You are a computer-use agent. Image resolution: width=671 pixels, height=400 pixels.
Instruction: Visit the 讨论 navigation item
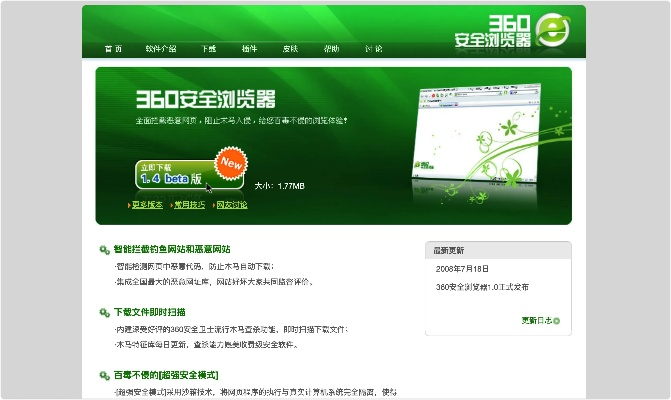[x=373, y=48]
